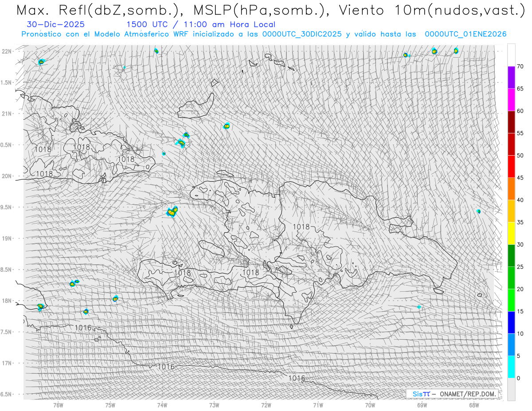Click the bright red 45–50 dBZ colorbar segment
The image size is (532, 411).
point(511,167)
